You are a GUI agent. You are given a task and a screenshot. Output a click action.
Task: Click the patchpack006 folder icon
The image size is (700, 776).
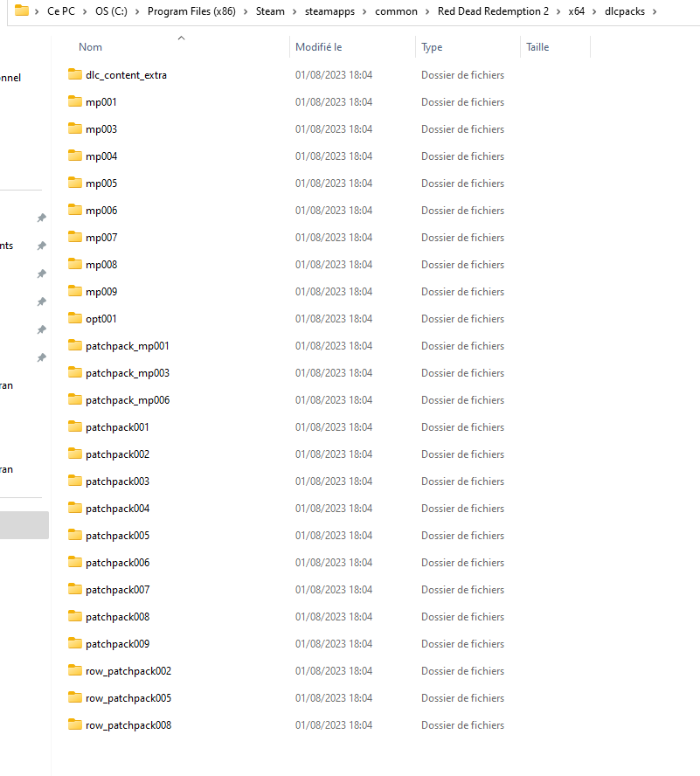(75, 562)
